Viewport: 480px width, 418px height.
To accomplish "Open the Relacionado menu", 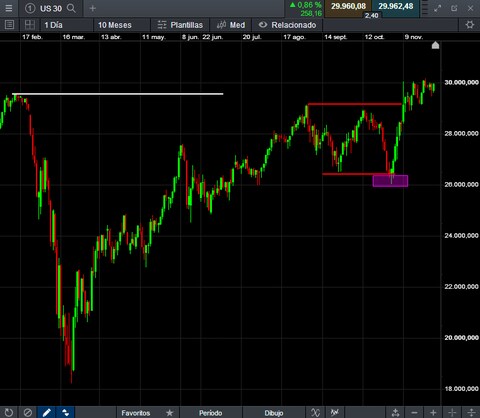I will pos(287,25).
